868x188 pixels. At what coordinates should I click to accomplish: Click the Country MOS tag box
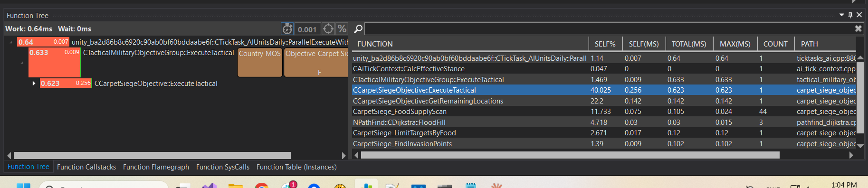coord(260,62)
